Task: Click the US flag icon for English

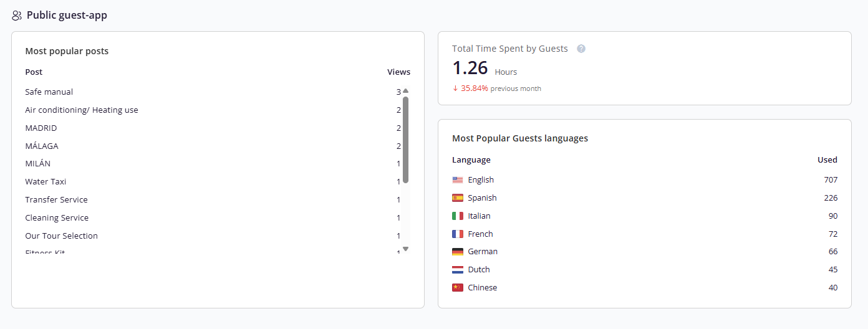Action: tap(458, 180)
